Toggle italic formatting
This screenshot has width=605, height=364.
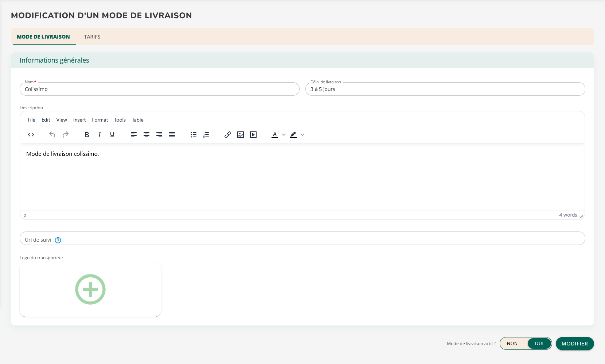click(x=99, y=135)
